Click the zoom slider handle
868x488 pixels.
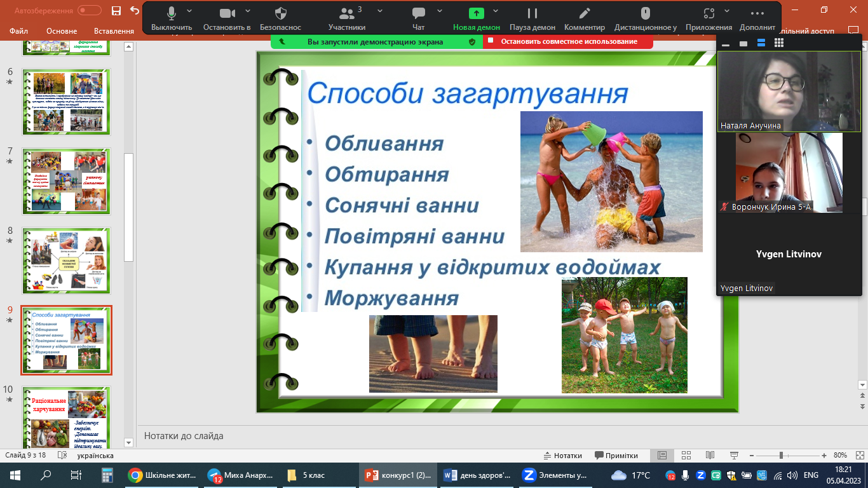pos(781,456)
